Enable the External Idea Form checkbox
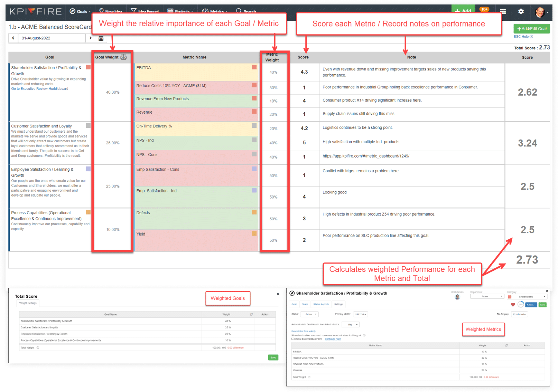Viewport: 558px width, 392px height. point(292,339)
